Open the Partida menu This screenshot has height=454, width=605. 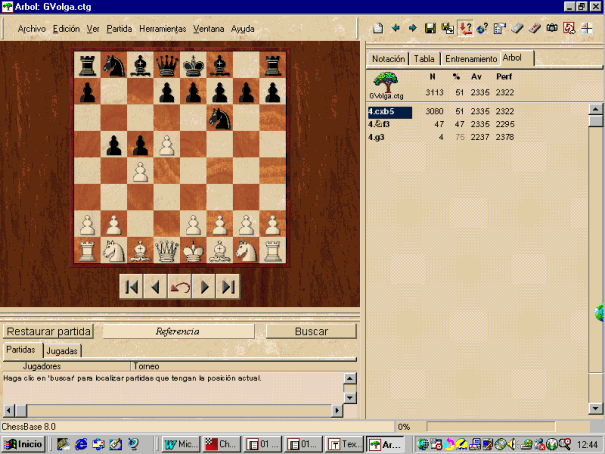119,29
